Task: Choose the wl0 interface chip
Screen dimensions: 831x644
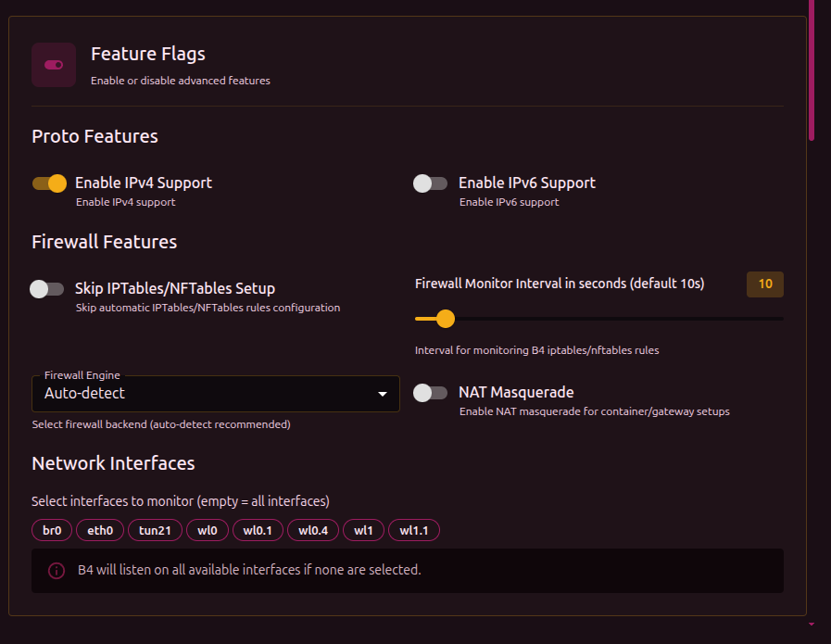Action: [x=207, y=531]
